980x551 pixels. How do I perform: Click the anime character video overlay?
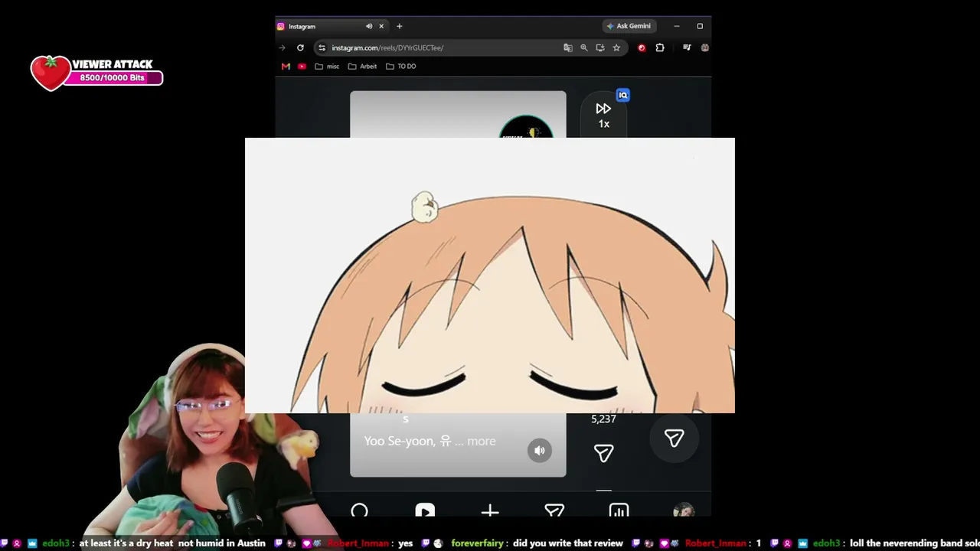point(490,275)
